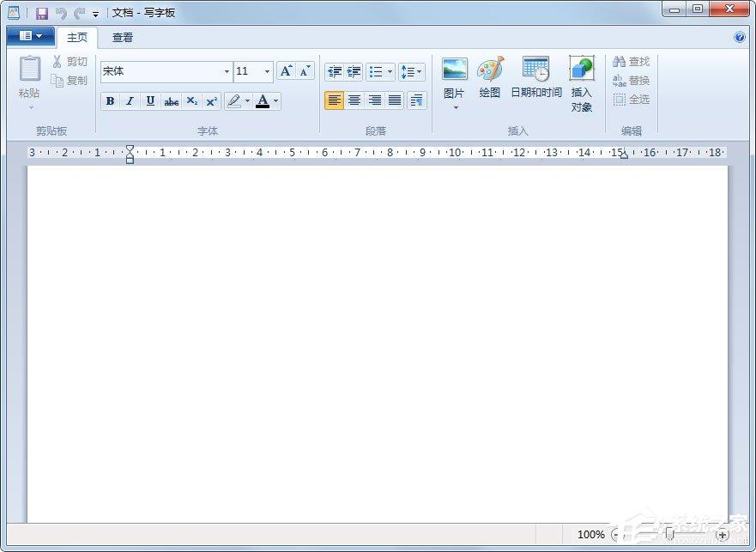
Task: Toggle bold formatting
Action: click(x=110, y=101)
